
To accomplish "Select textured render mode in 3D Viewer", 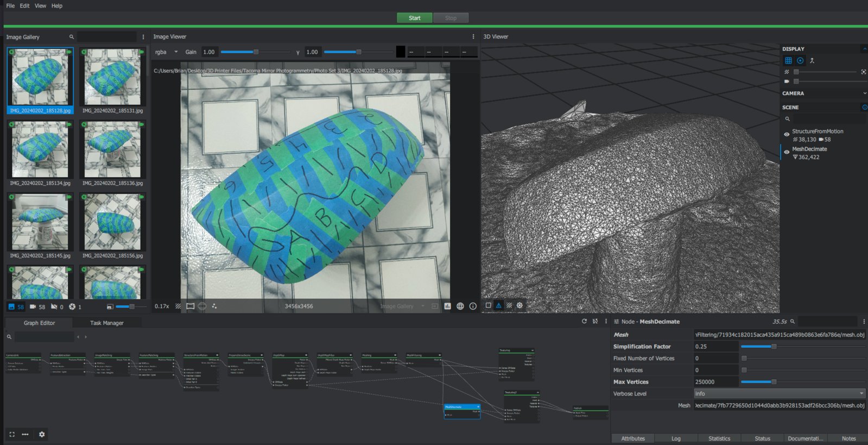I will 509,305.
